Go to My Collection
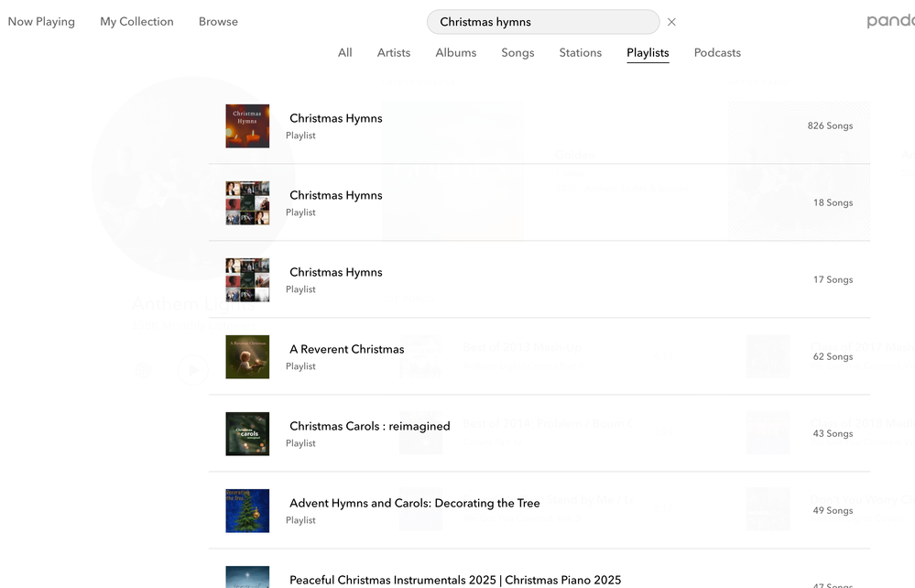This screenshot has width=915, height=588. click(x=136, y=20)
